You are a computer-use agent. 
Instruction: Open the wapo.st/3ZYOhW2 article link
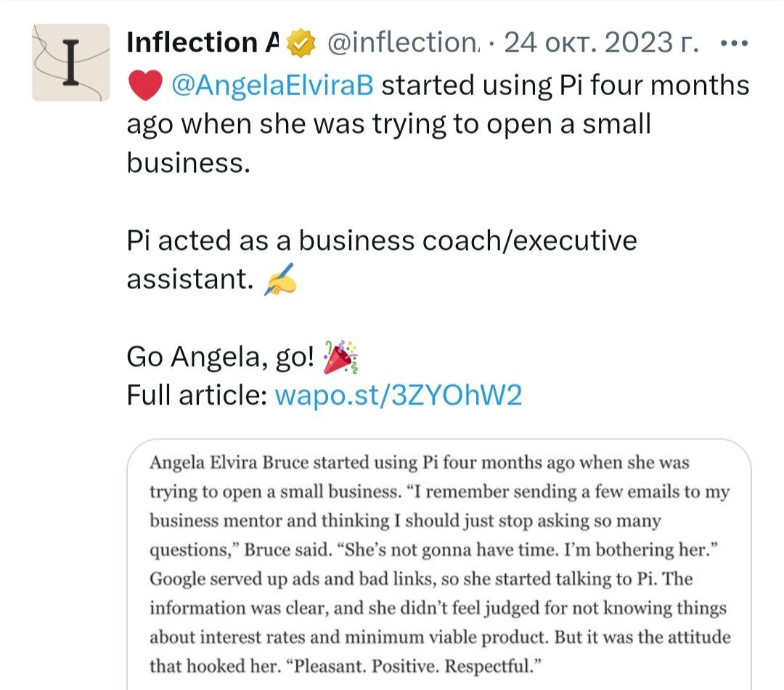398,395
